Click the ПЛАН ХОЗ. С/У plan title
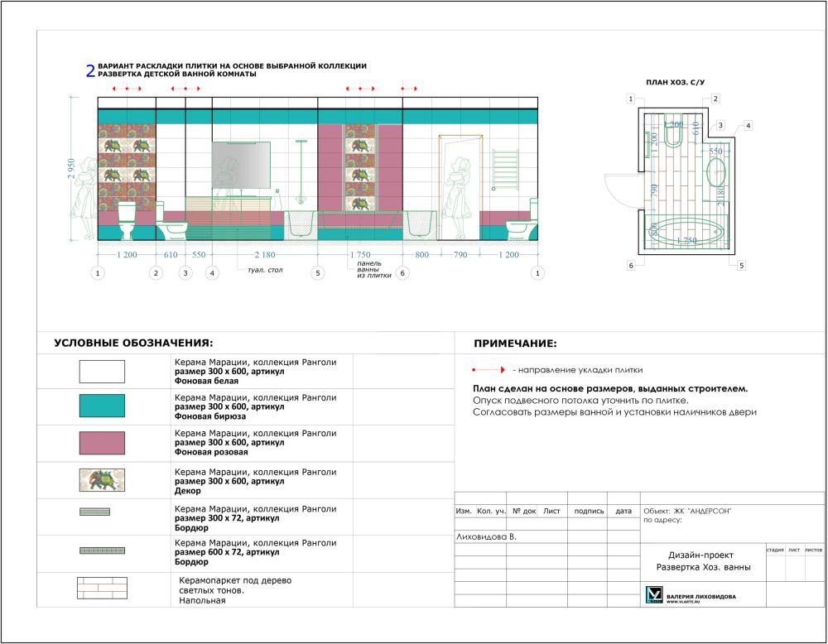Viewport: 828px width, 644px height. [x=675, y=82]
